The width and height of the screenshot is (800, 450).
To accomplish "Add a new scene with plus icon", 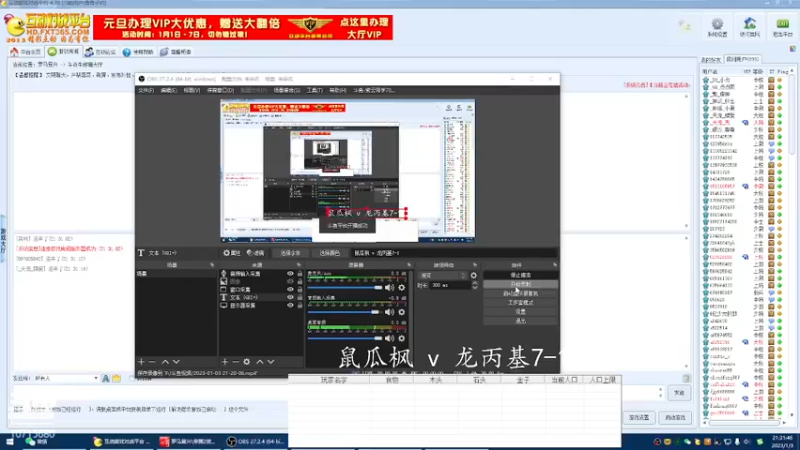I will pyautogui.click(x=141, y=362).
